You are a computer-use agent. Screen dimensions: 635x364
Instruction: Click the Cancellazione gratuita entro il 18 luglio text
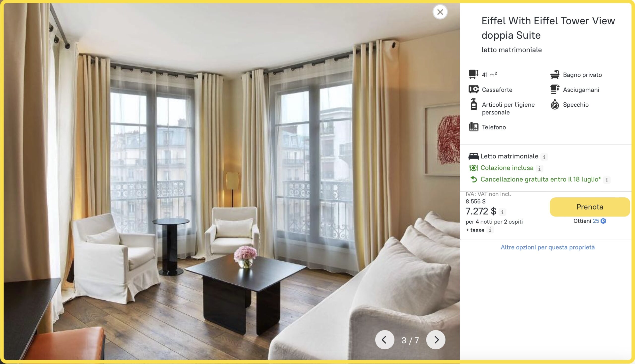coord(540,179)
